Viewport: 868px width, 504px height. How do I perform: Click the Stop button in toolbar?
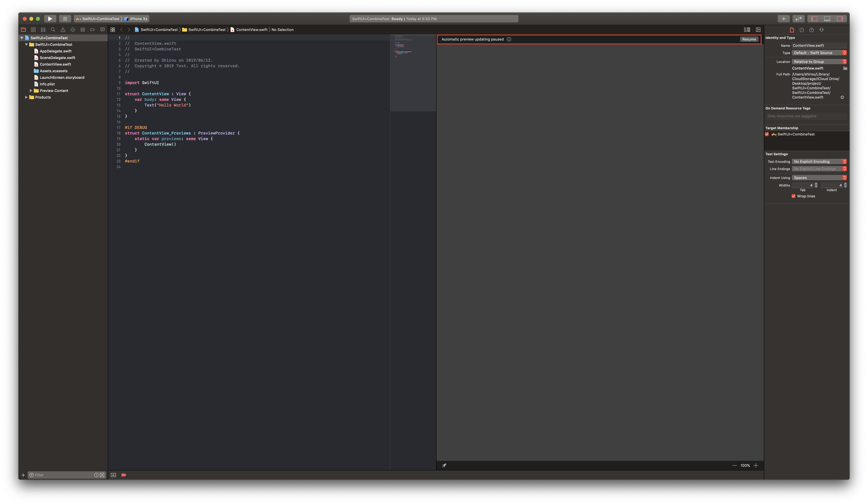(x=65, y=19)
